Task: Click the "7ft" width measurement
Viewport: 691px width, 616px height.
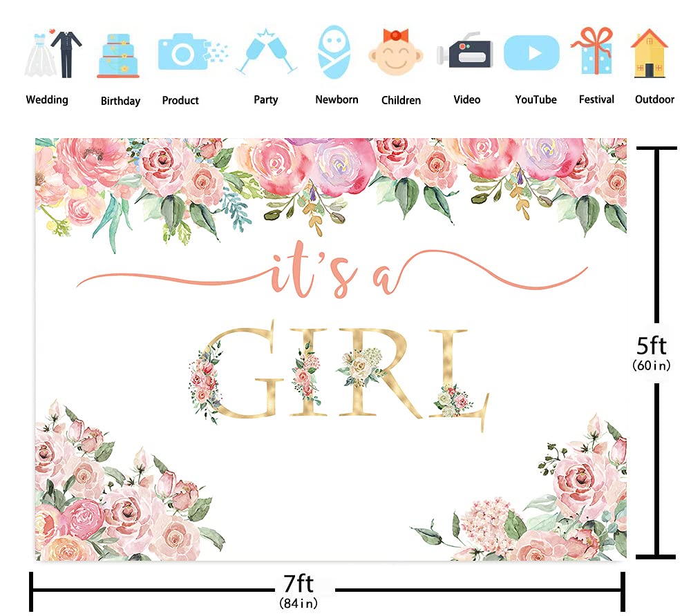Action: click(x=299, y=584)
